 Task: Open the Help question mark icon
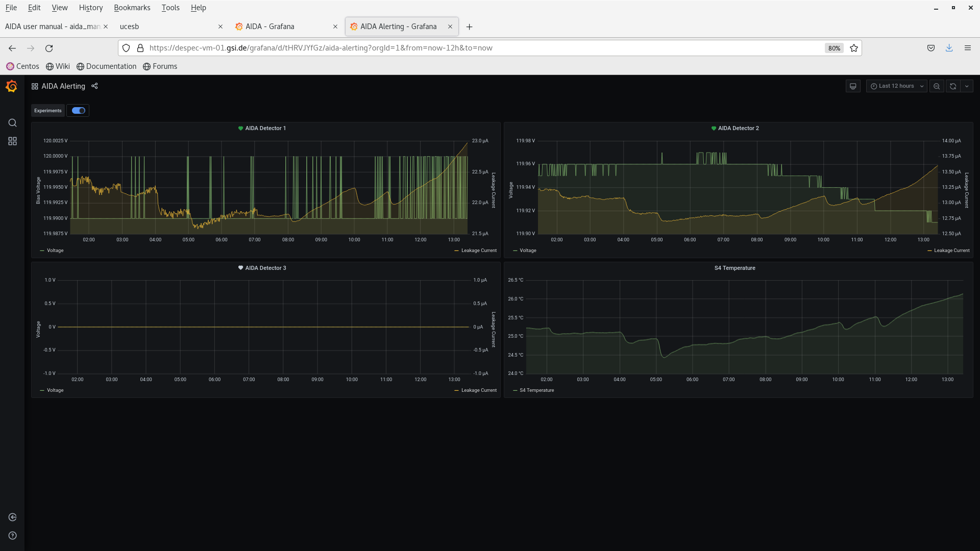(x=12, y=536)
